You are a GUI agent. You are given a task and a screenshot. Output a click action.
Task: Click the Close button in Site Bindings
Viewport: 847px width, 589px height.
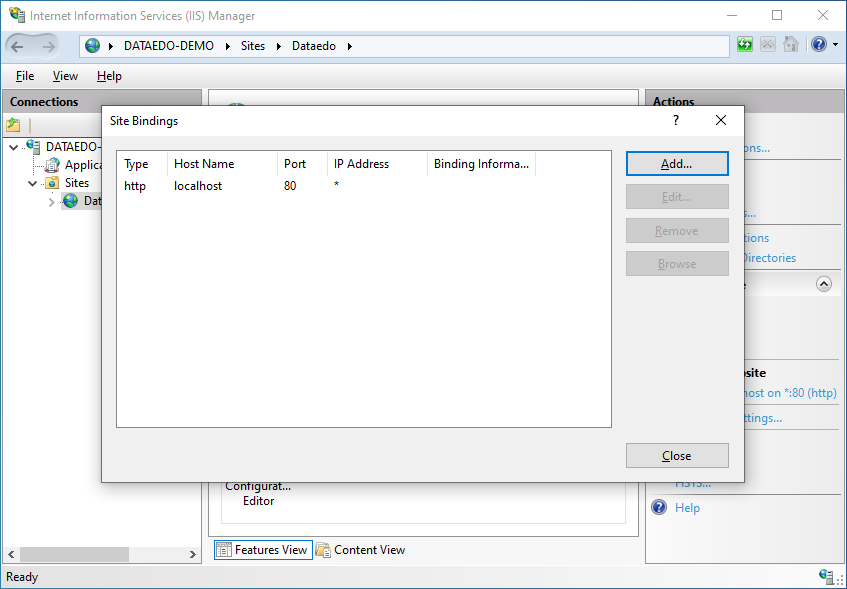(677, 456)
